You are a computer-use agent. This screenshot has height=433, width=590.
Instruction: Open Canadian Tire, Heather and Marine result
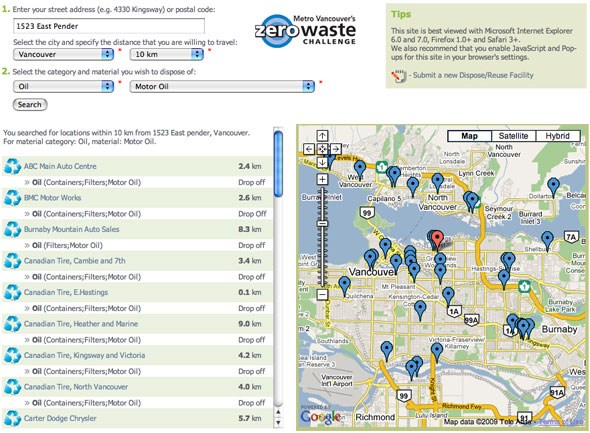coord(81,324)
